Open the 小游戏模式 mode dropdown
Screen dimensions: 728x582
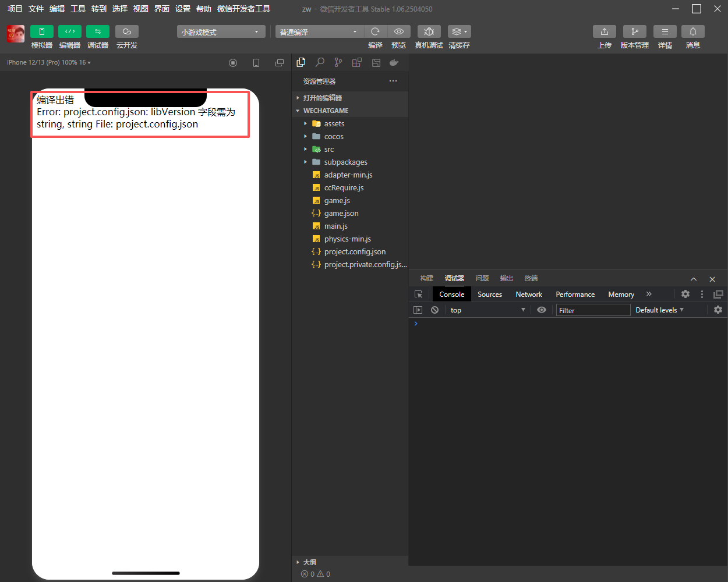pyautogui.click(x=221, y=32)
